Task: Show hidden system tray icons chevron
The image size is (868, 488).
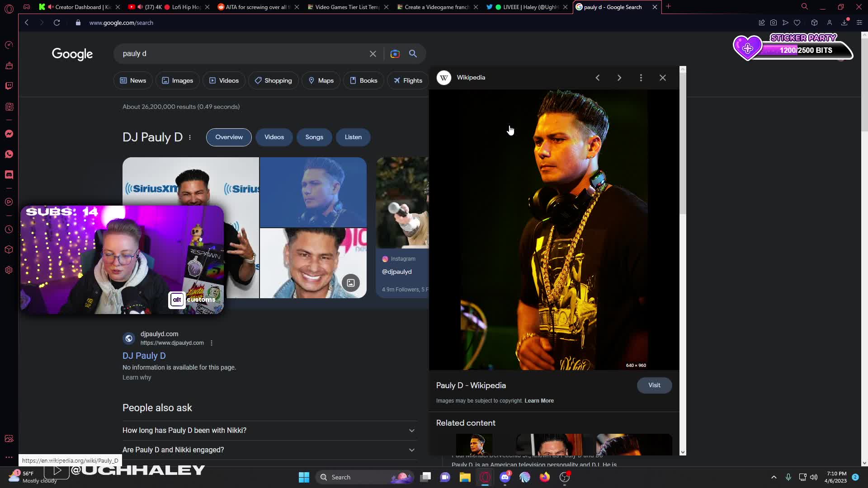Action: coord(774,477)
